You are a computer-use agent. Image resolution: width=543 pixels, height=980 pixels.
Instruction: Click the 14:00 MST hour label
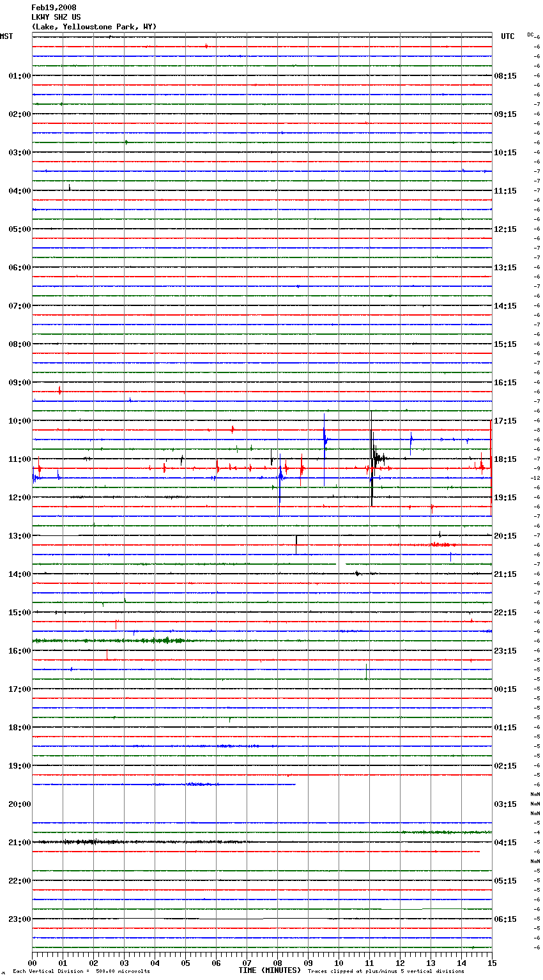[20, 574]
